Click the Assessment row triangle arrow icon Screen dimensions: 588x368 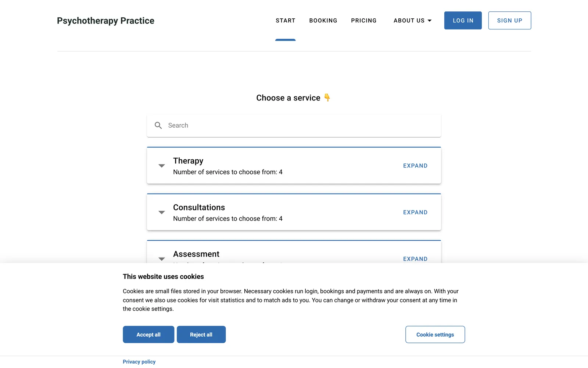162,259
